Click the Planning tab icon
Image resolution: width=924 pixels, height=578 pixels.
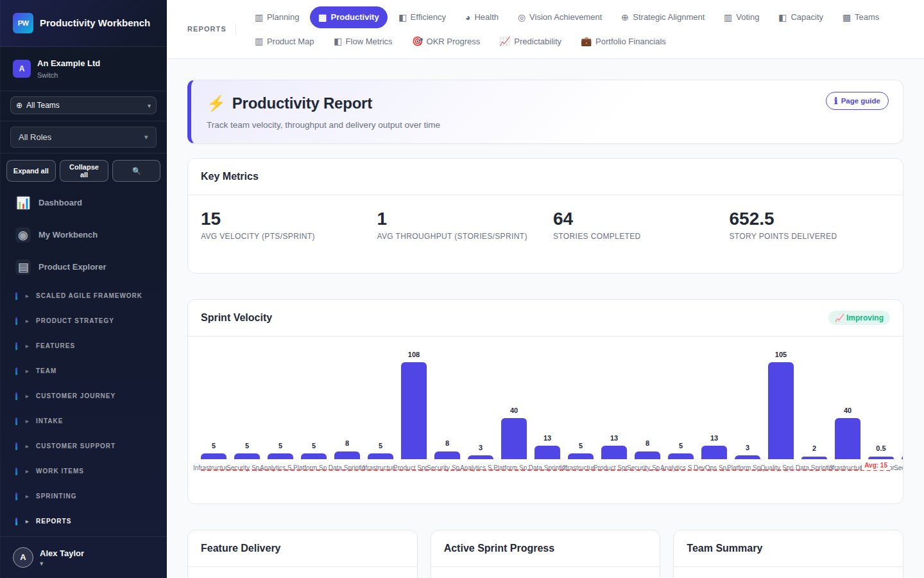pos(259,17)
